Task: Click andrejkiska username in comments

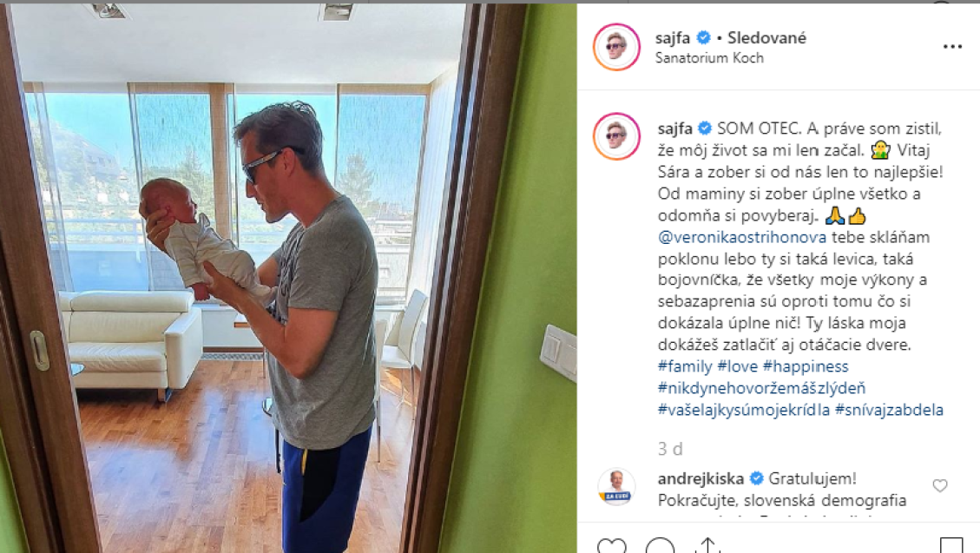Action: (x=700, y=478)
